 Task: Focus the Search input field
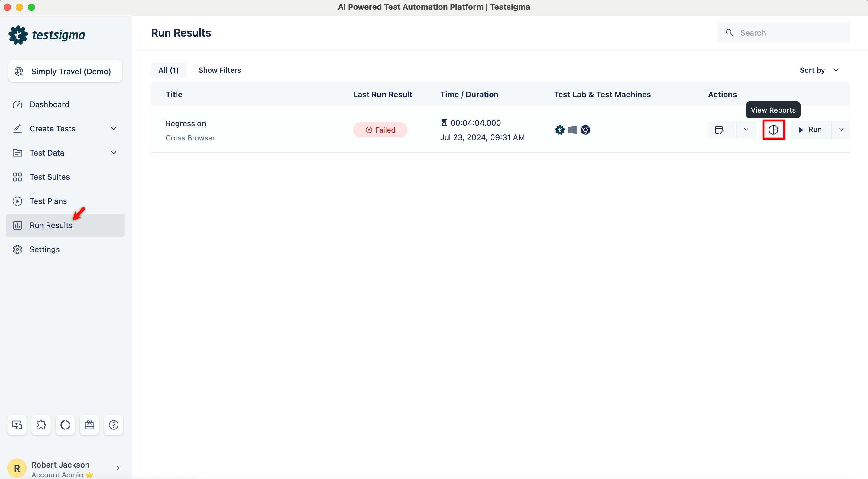coord(783,33)
